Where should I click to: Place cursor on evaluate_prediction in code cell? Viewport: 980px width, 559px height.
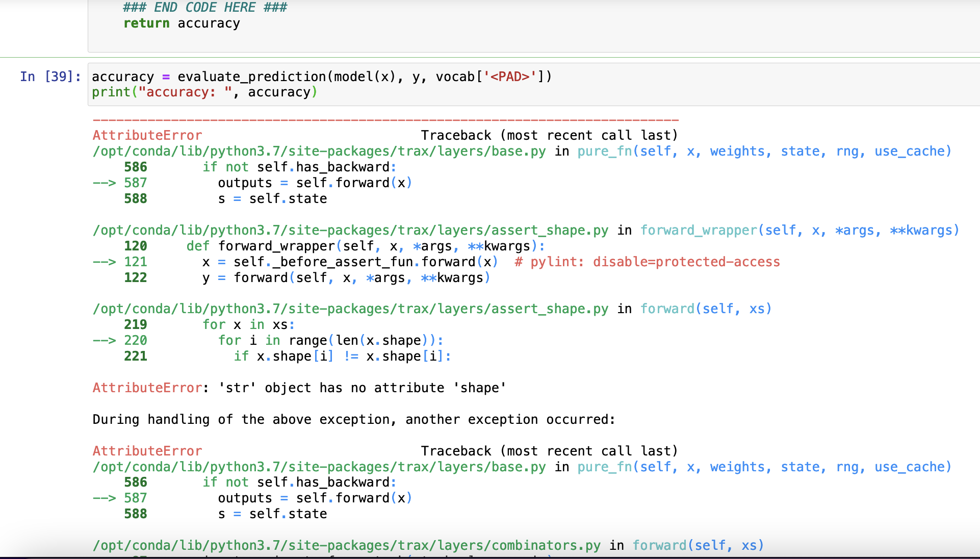pyautogui.click(x=251, y=77)
